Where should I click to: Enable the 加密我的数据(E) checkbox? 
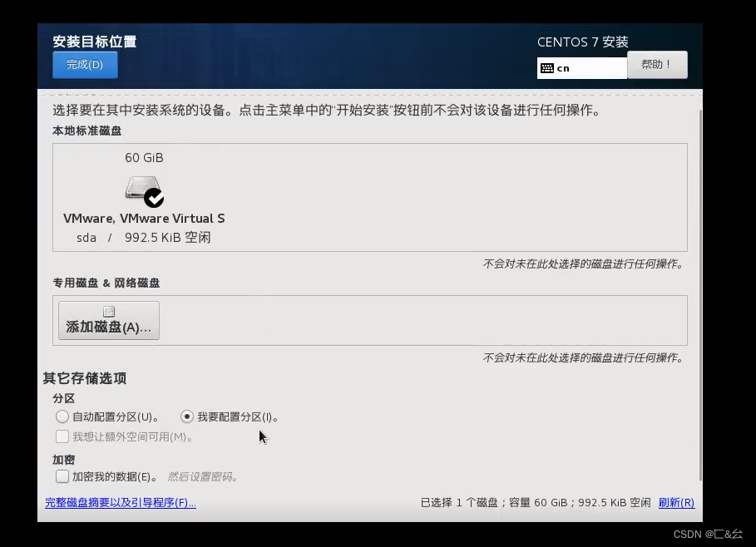(x=62, y=476)
